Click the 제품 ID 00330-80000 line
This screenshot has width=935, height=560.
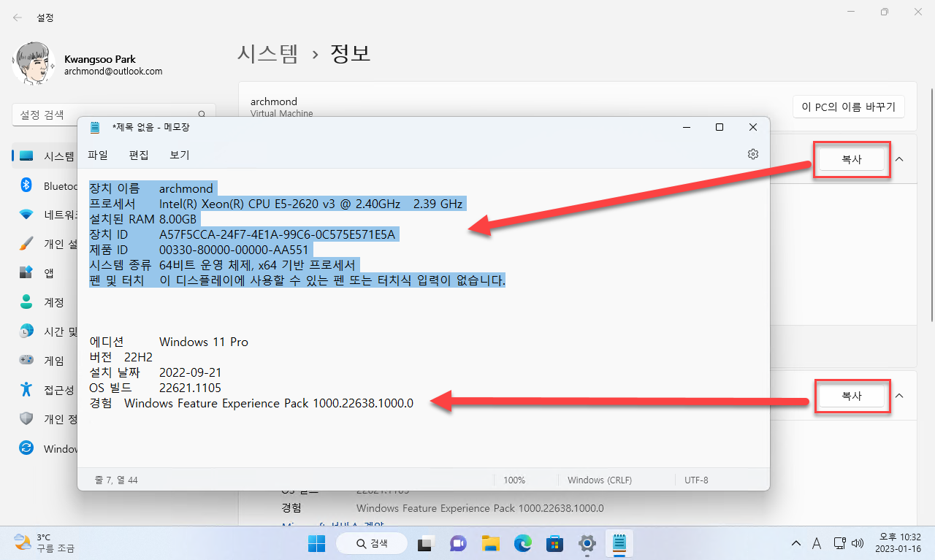point(201,250)
